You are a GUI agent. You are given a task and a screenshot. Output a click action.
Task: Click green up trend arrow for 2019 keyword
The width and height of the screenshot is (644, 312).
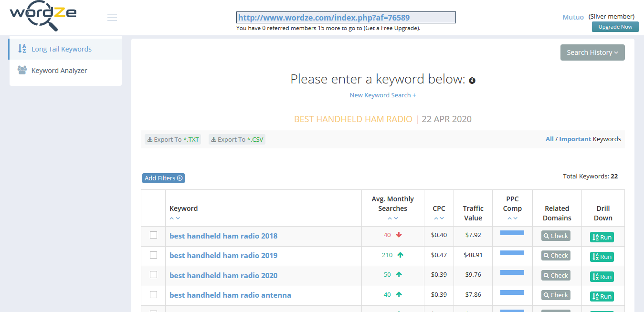400,255
